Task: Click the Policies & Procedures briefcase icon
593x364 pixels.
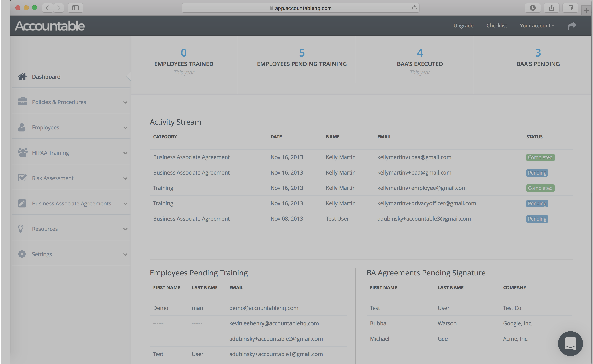Action: pyautogui.click(x=22, y=101)
